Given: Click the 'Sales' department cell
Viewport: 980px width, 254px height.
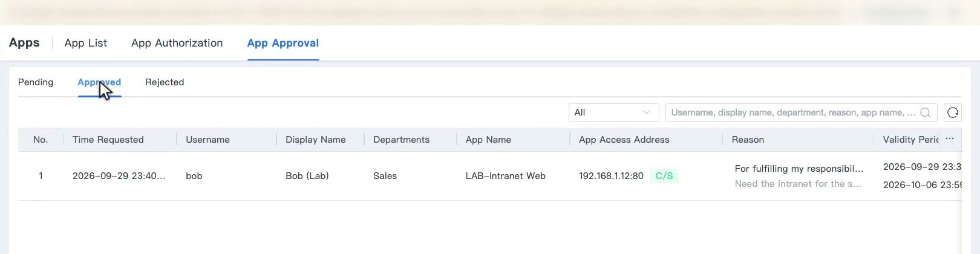Looking at the screenshot, I should tap(385, 176).
